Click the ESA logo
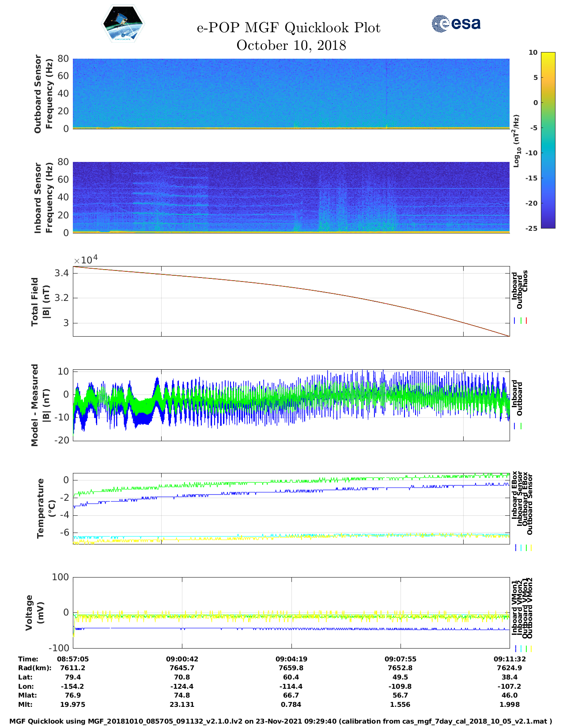563x728 pixels. (456, 23)
